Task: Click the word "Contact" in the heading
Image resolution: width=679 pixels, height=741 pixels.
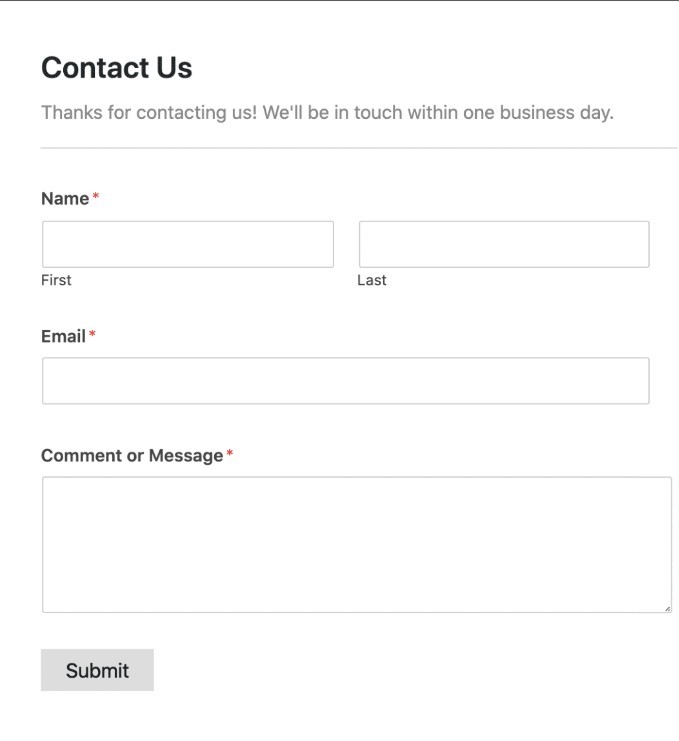Action: click(95, 68)
